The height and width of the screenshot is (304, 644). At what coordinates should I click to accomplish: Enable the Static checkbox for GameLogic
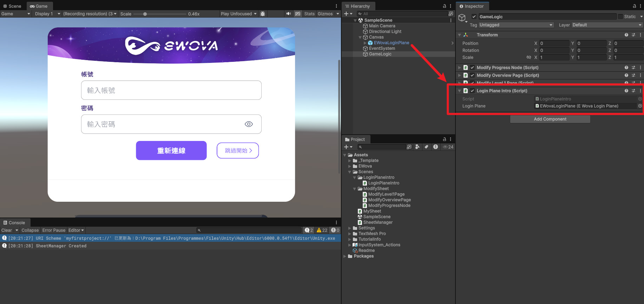click(620, 17)
